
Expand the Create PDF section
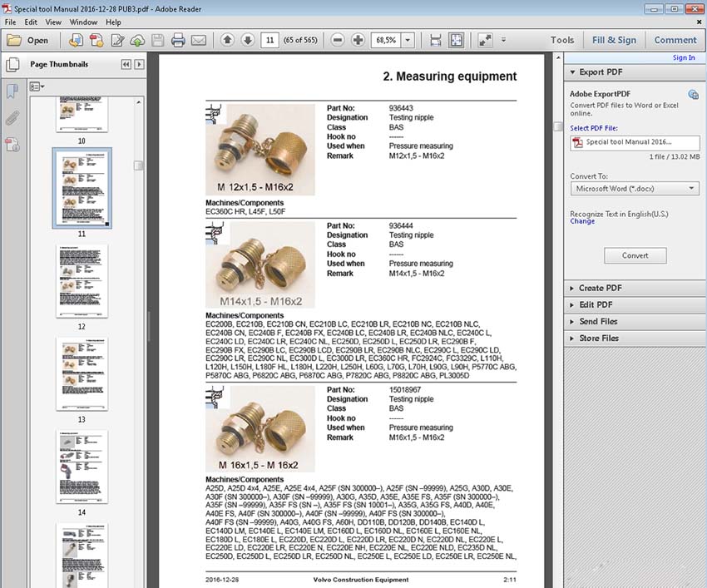635,288
